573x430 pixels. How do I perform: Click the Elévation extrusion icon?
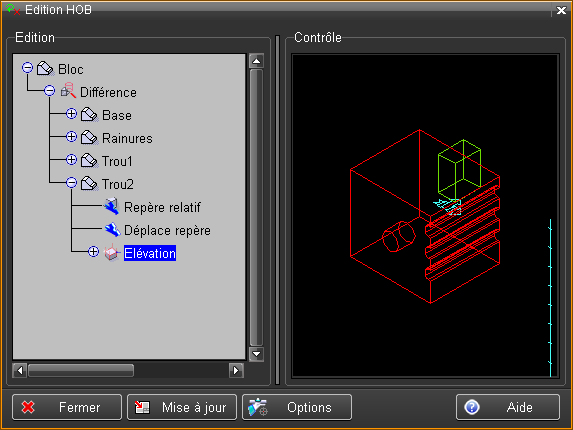112,252
